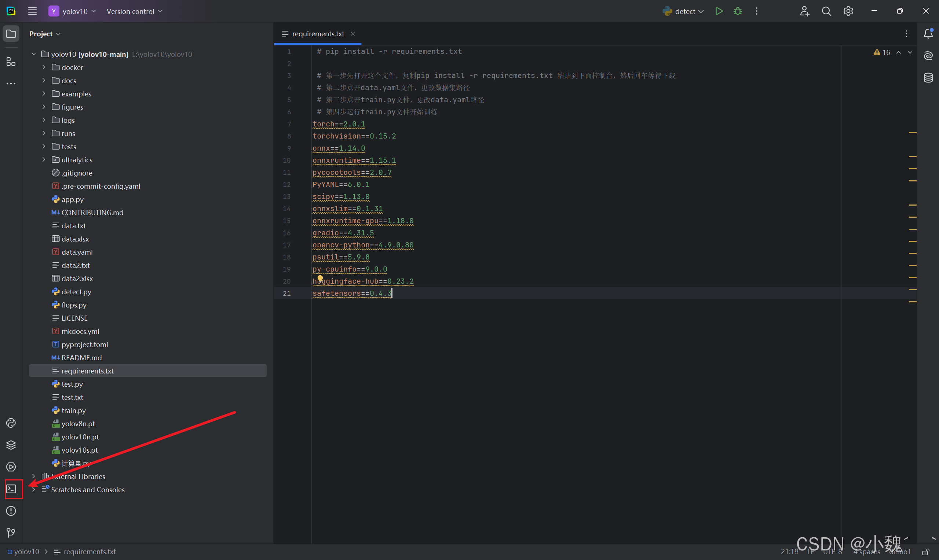Expand the ultralytics folder
The width and height of the screenshot is (939, 560).
point(44,160)
